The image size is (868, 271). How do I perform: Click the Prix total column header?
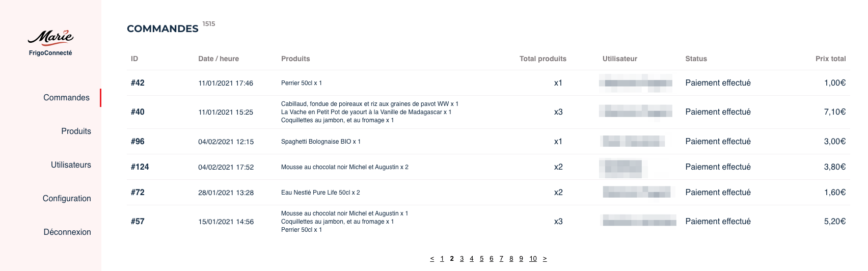pos(830,59)
